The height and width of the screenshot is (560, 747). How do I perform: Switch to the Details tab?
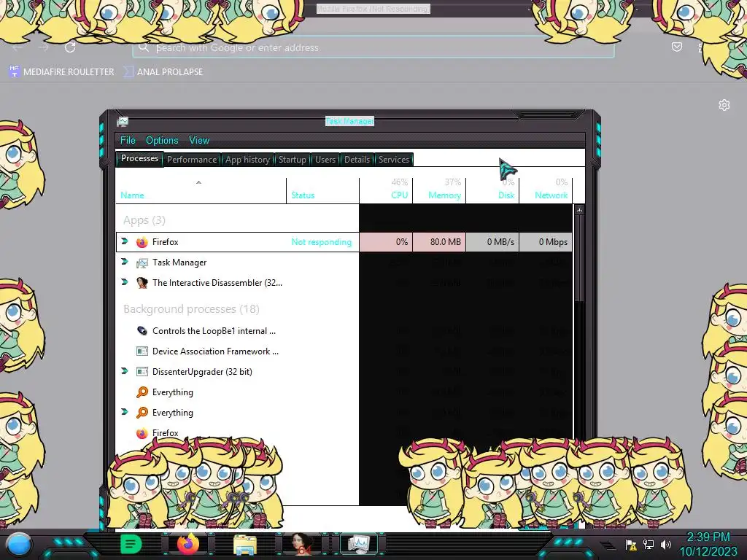pyautogui.click(x=357, y=160)
